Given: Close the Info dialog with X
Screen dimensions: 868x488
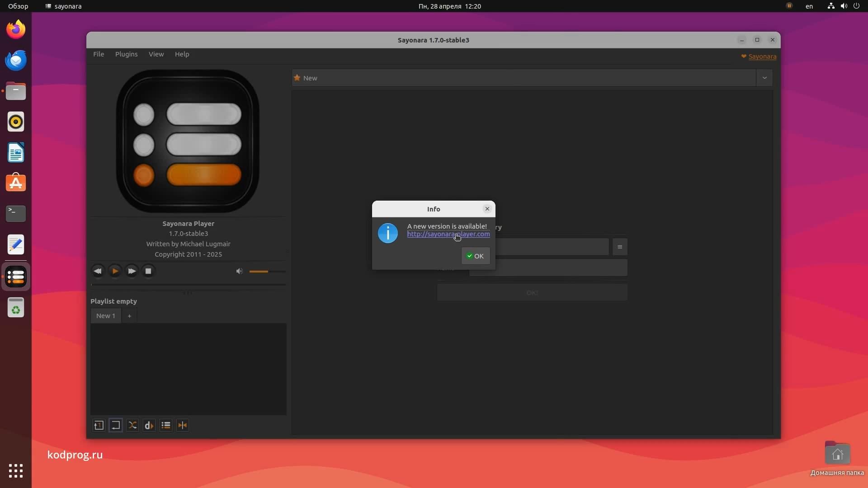Looking at the screenshot, I should 487,209.
